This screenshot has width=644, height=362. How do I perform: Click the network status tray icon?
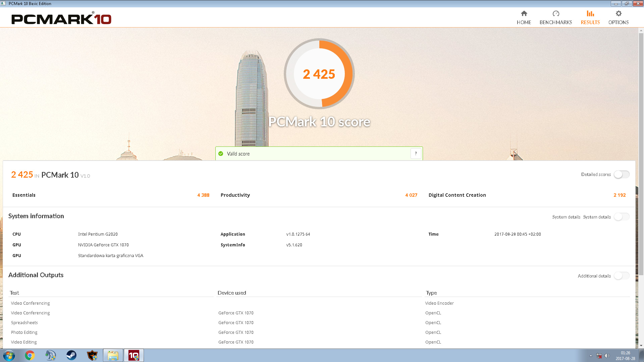point(599,356)
